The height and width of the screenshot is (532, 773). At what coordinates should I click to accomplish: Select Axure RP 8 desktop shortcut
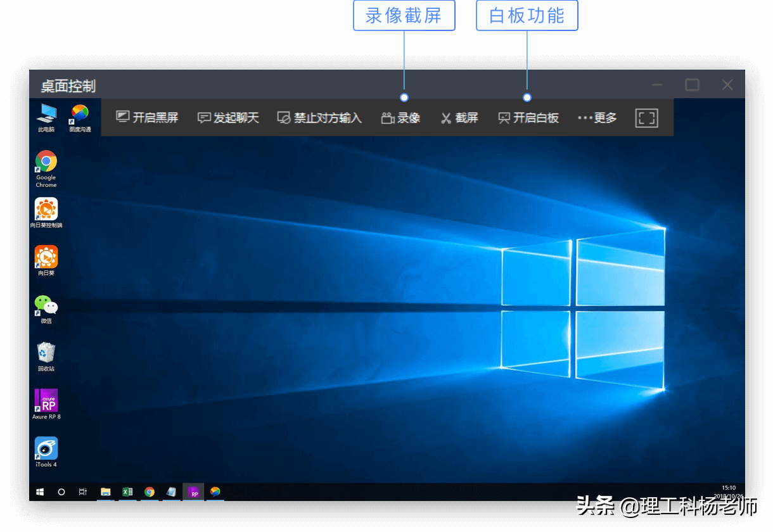pos(46,405)
